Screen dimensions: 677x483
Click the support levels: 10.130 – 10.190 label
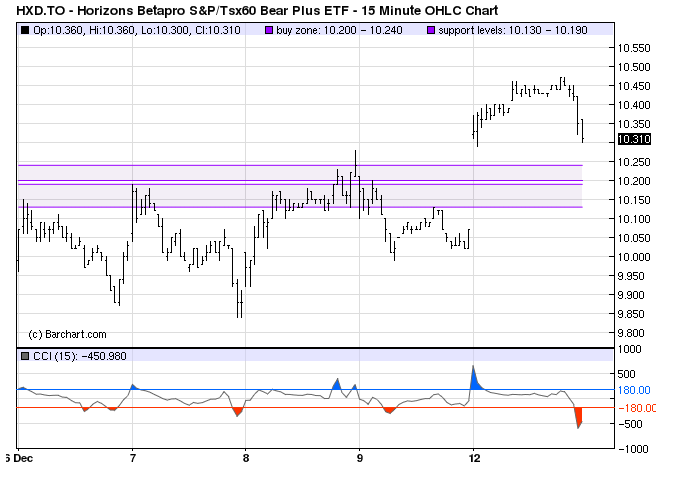coord(512,30)
